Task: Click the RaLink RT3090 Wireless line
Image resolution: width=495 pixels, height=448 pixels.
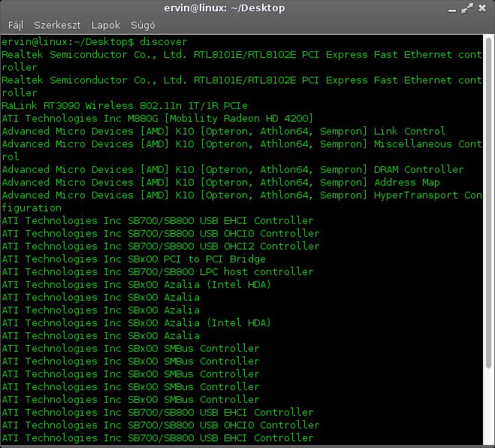Action: pos(125,106)
